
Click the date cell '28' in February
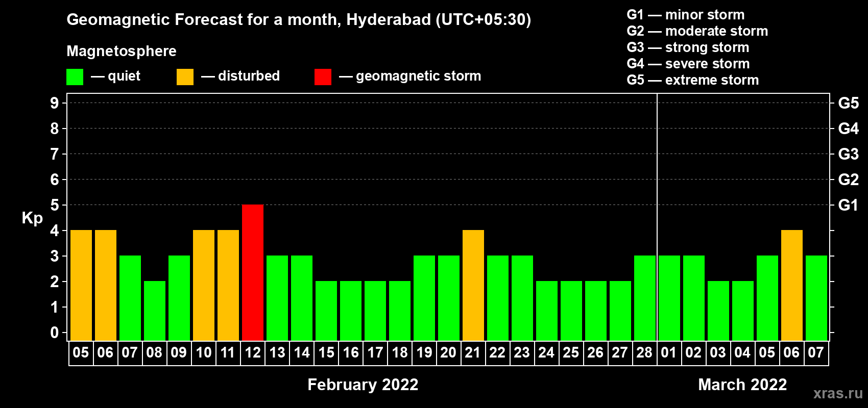tap(645, 353)
